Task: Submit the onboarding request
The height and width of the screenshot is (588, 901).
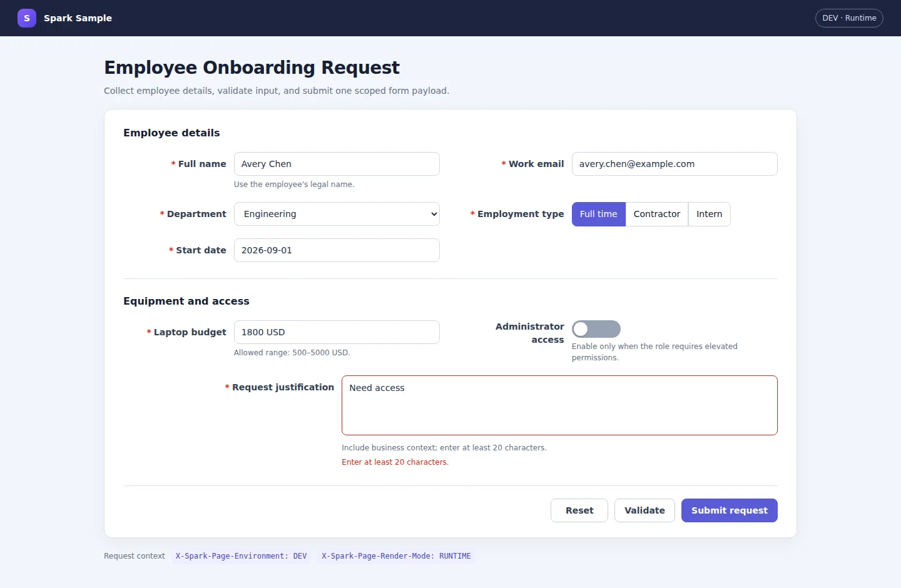Action: (730, 510)
